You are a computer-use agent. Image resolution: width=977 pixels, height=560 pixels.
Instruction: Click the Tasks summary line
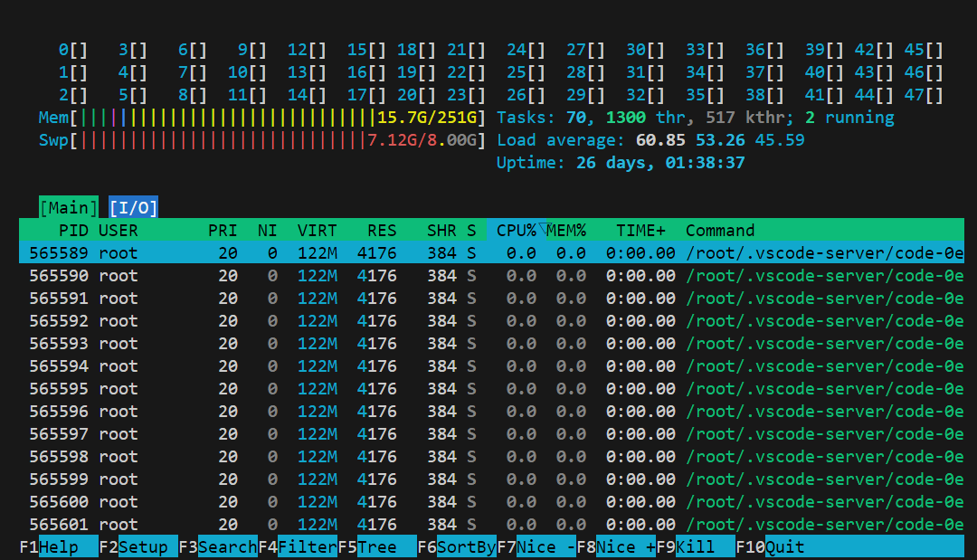696,117
